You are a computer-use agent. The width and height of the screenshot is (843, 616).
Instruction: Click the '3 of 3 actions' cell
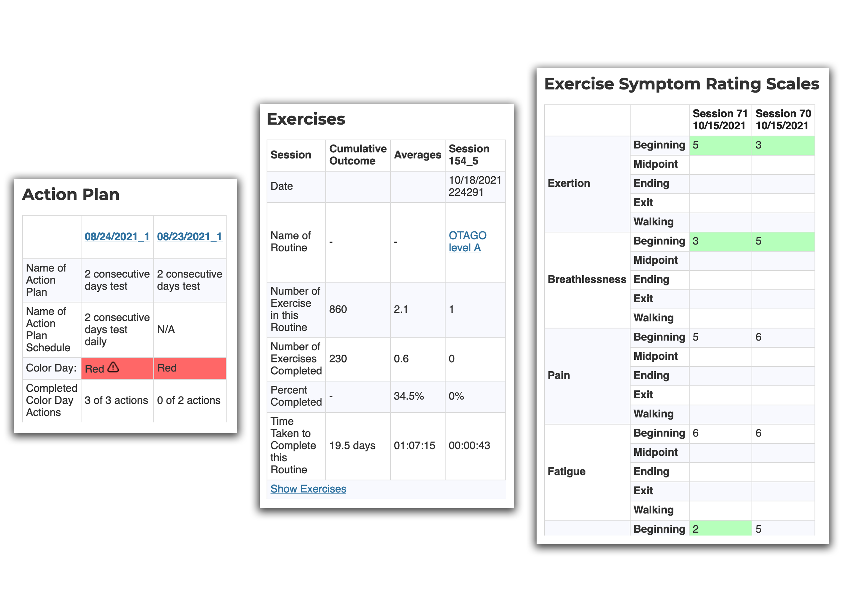(116, 400)
